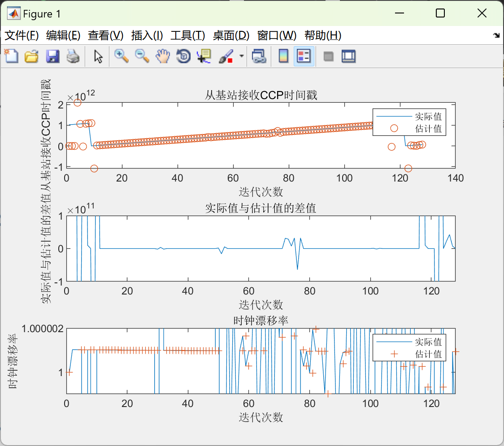The width and height of the screenshot is (504, 446).
Task: Activate the Zoom Out magnifier tool
Action: pyautogui.click(x=142, y=56)
